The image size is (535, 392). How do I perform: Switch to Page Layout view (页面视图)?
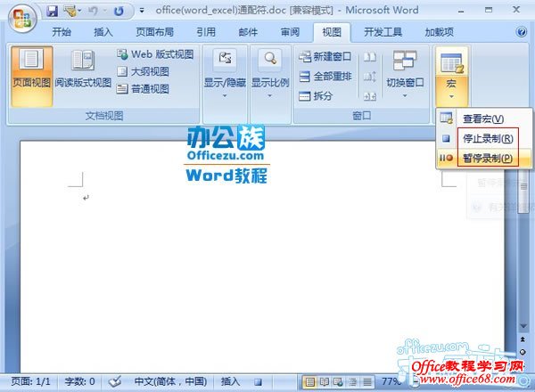tap(32, 77)
